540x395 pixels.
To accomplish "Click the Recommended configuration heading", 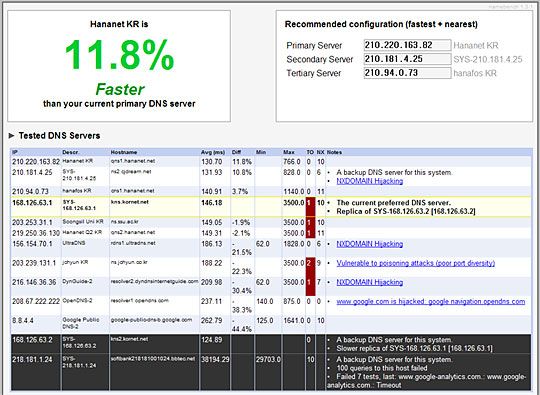I will pyautogui.click(x=381, y=24).
